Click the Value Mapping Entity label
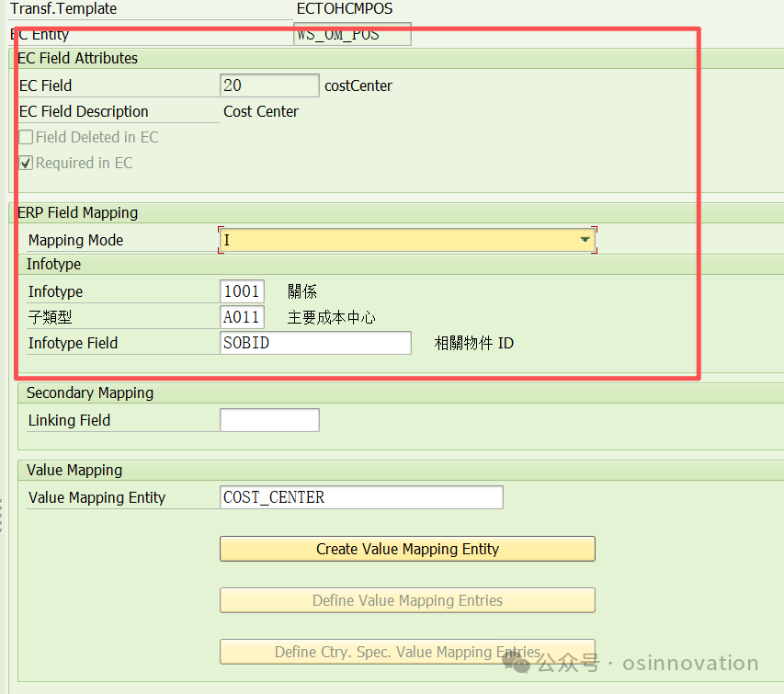 pos(97,498)
